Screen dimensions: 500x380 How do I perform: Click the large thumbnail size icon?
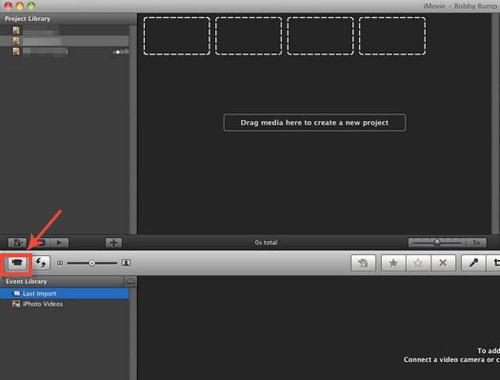coord(126,263)
